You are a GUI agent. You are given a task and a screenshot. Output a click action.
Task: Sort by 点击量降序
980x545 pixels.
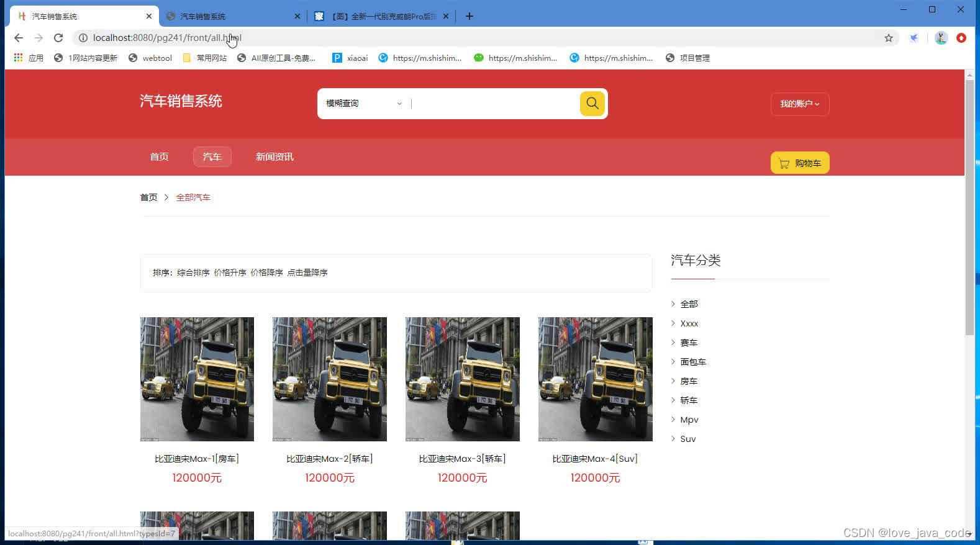307,272
